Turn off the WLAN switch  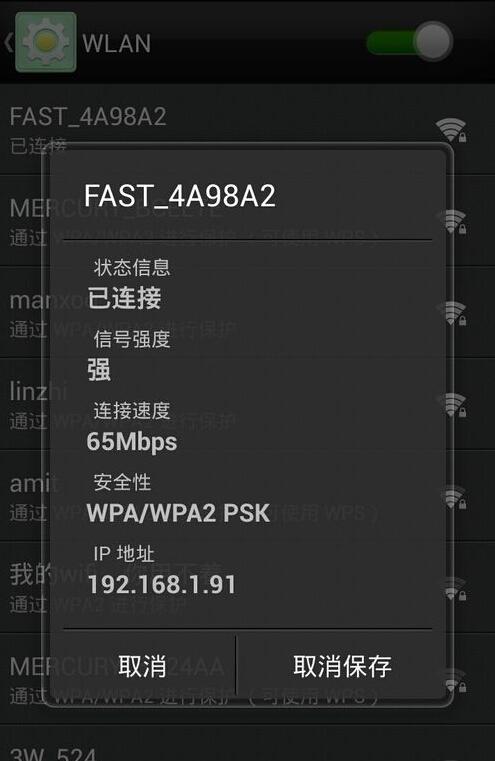click(x=410, y=42)
